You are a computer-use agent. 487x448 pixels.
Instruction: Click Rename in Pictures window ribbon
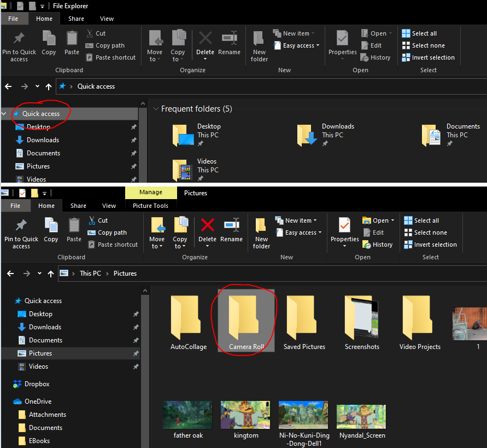click(x=231, y=230)
